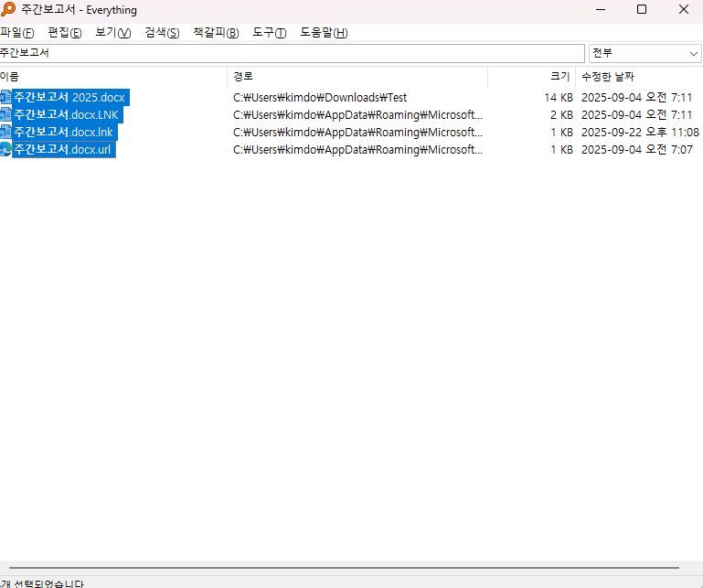Click the 14 KB size cell

[x=559, y=97]
